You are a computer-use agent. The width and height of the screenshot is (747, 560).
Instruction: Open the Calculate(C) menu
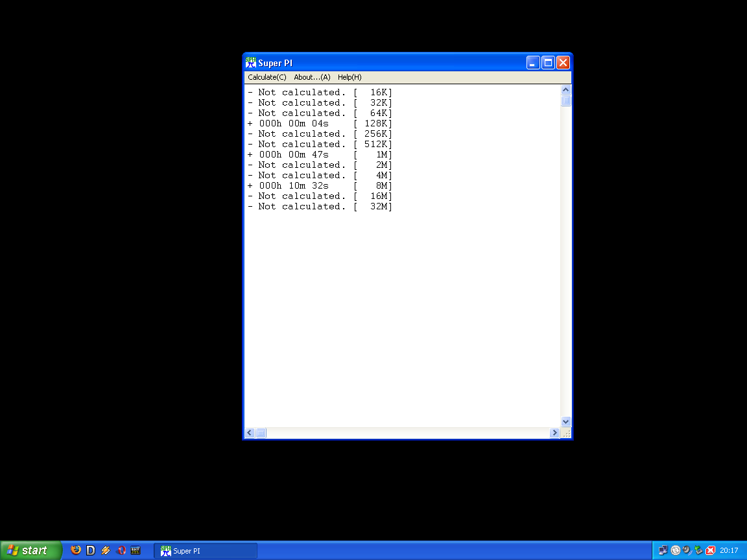pos(267,77)
